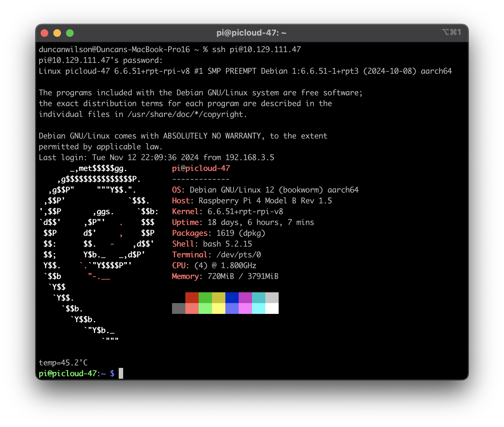This screenshot has width=504, height=427.
Task: Click the password prompt line
Action: [101, 60]
